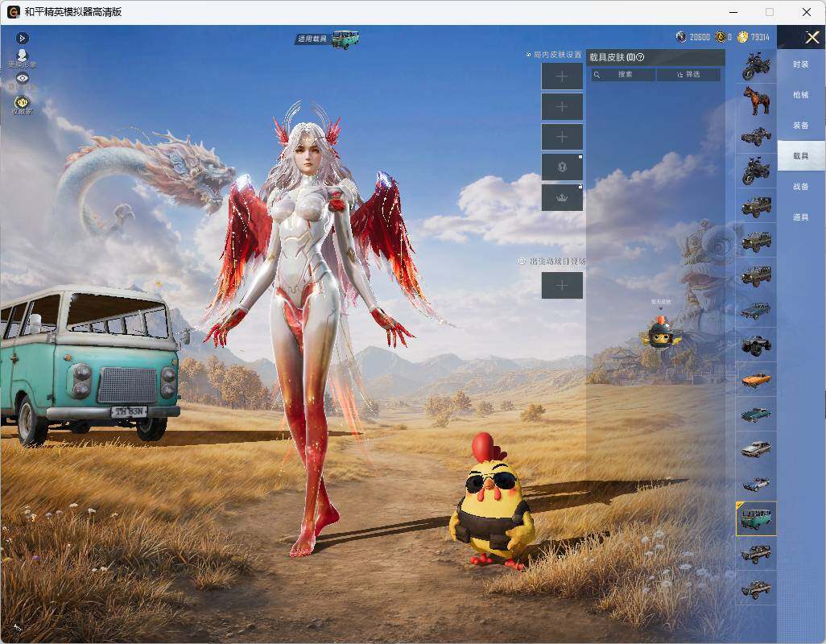Go to the 战备 tab
826x644 pixels.
801,187
